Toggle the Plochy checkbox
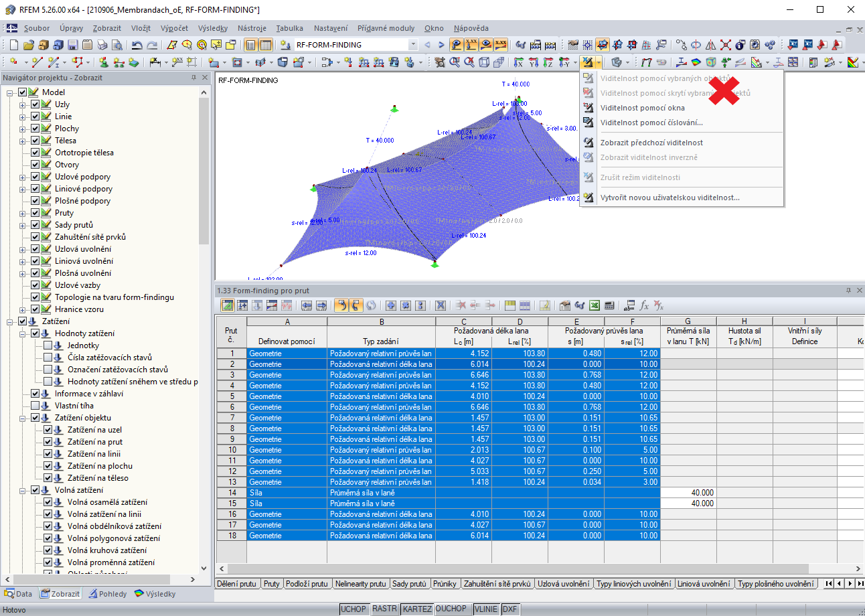 coord(35,129)
